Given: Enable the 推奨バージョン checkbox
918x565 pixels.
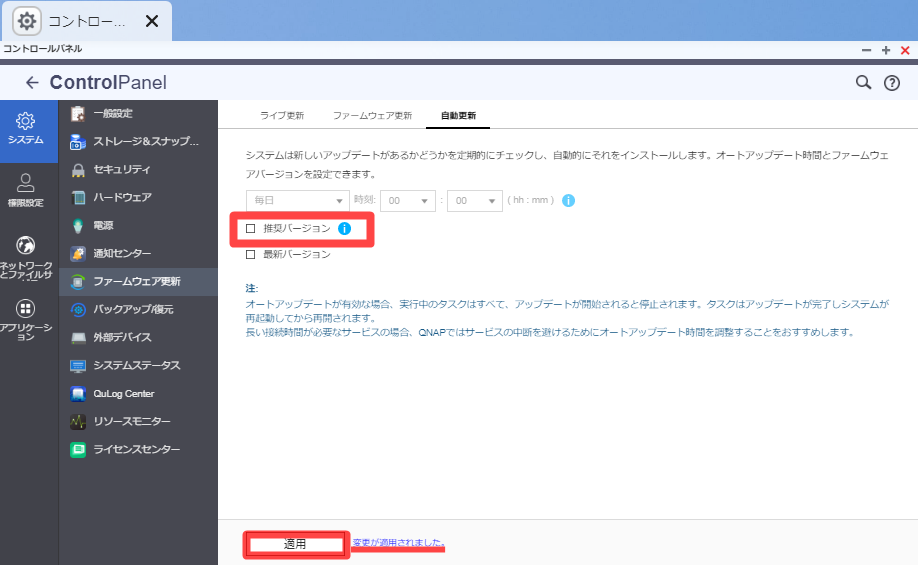Looking at the screenshot, I should tap(251, 229).
